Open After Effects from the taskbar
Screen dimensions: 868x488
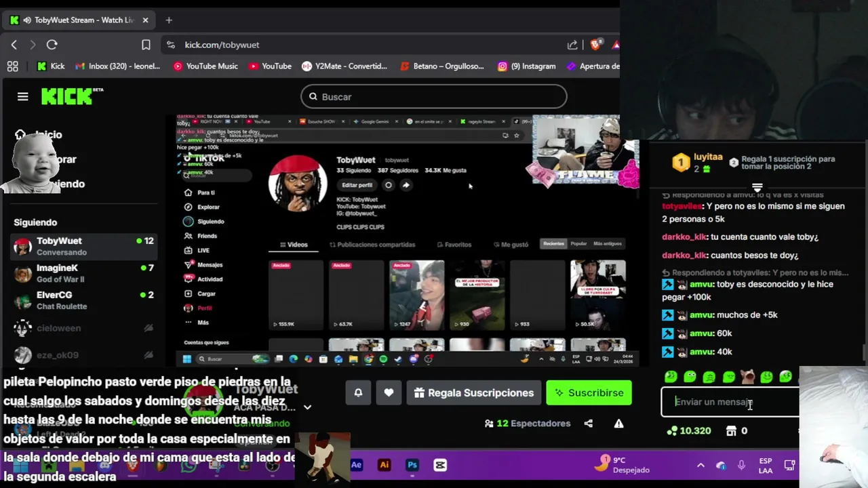point(356,465)
